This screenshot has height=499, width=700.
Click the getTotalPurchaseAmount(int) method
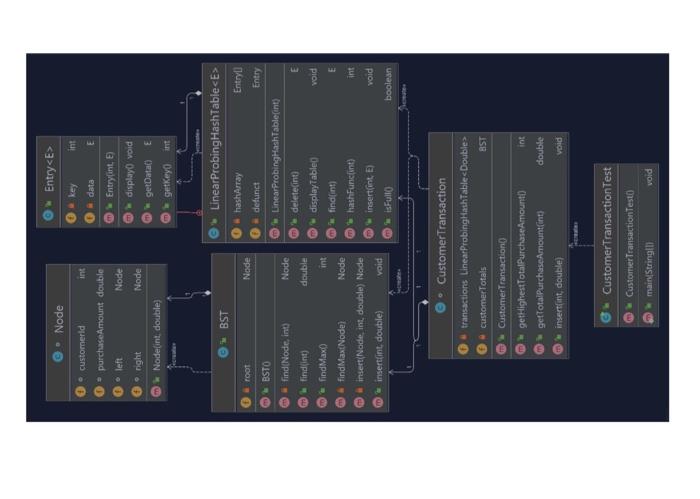point(539,270)
